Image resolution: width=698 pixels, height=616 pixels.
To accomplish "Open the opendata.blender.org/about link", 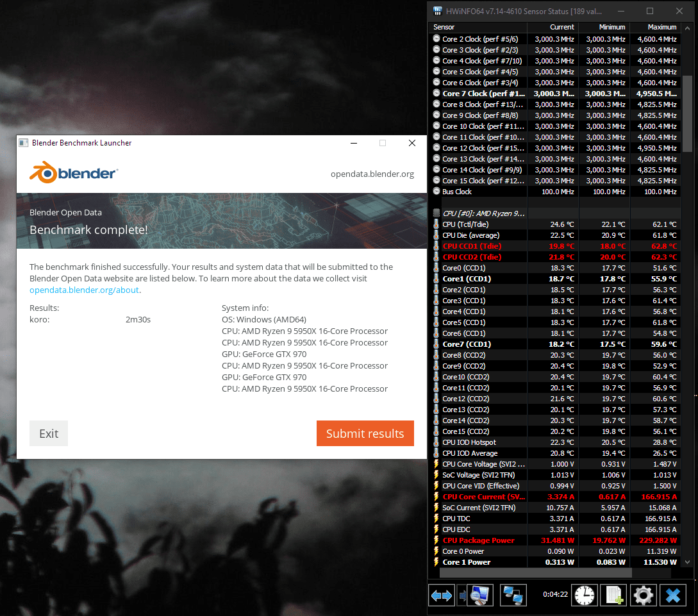I will (x=84, y=290).
